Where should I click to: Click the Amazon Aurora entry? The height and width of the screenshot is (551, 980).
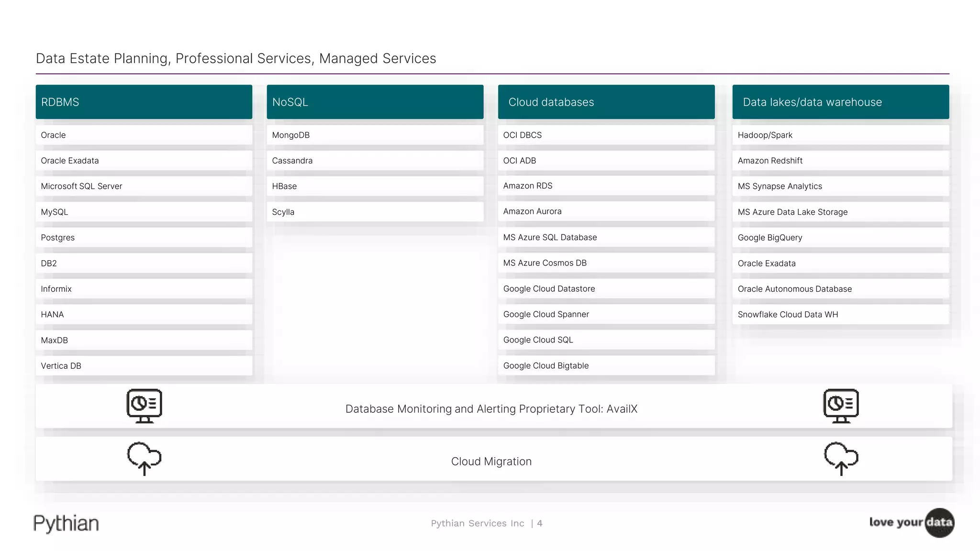[x=606, y=211]
